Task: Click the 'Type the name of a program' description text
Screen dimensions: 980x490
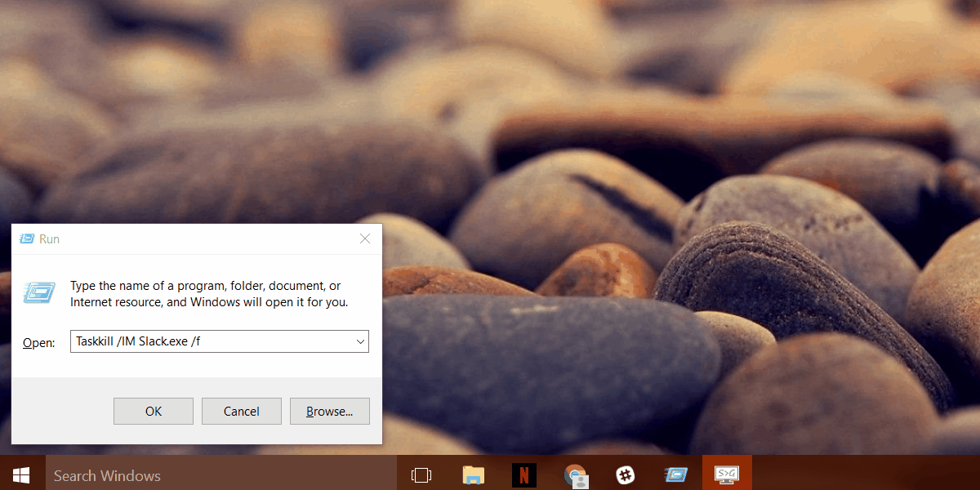Action: point(209,294)
